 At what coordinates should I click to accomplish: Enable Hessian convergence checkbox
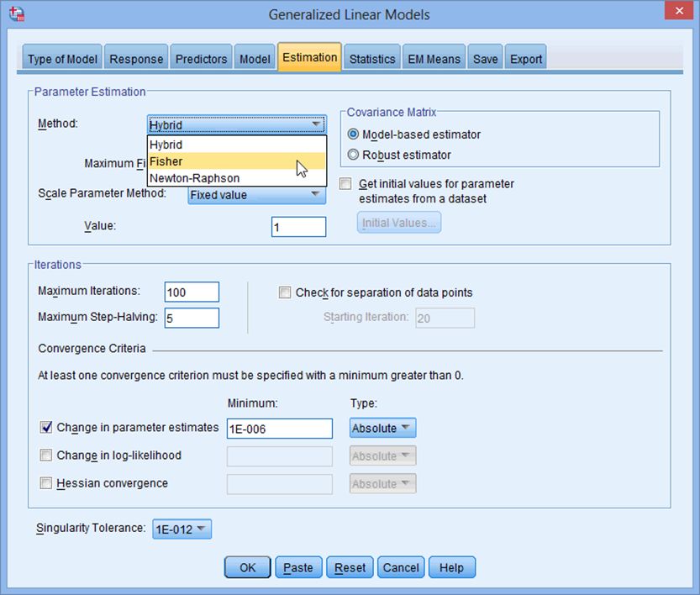pyautogui.click(x=46, y=483)
